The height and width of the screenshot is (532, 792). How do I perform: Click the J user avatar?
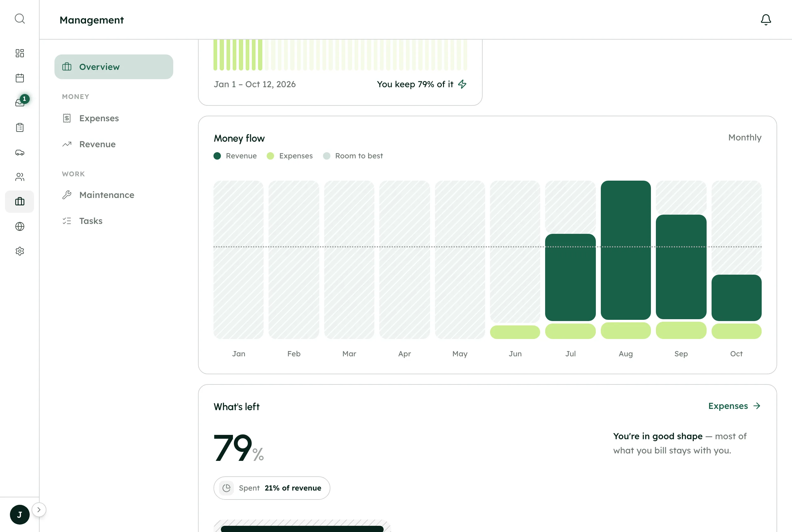point(20,515)
